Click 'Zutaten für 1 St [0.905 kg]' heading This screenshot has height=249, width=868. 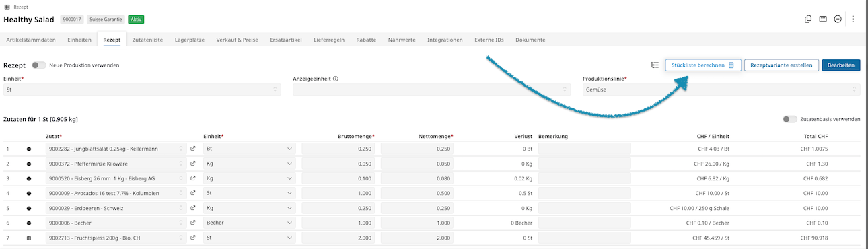point(40,119)
